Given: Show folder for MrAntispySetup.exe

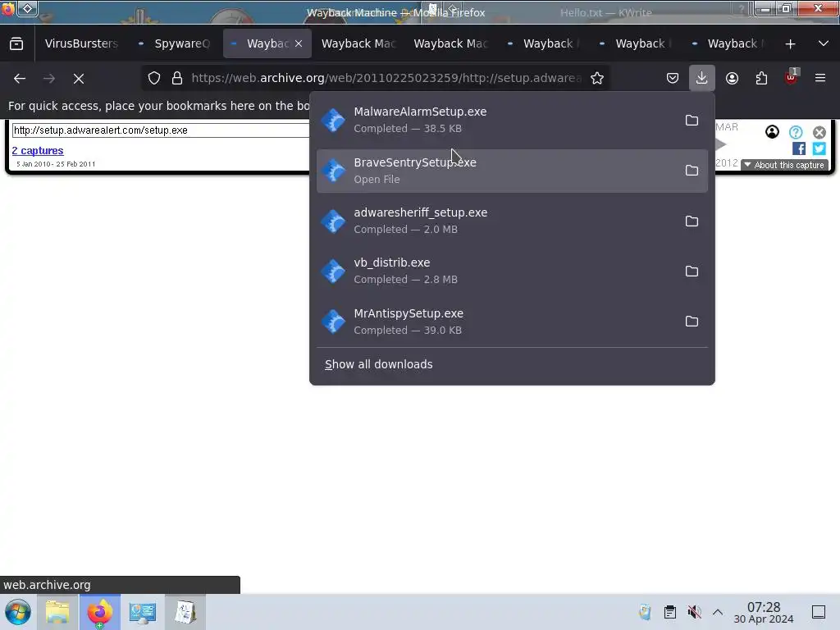Looking at the screenshot, I should (692, 322).
